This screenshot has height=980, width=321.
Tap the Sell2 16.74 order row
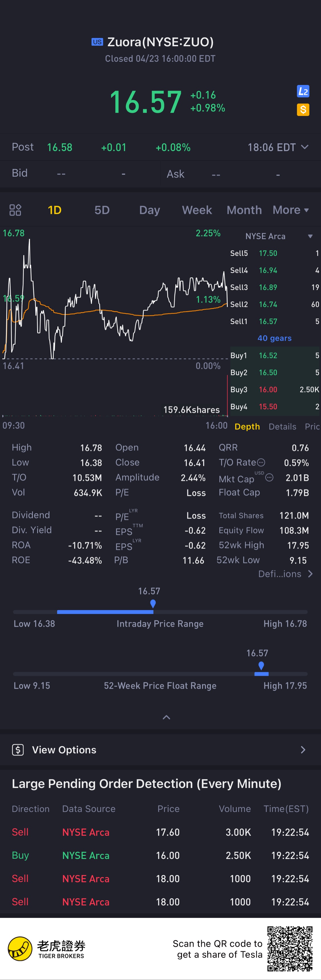[x=274, y=304]
